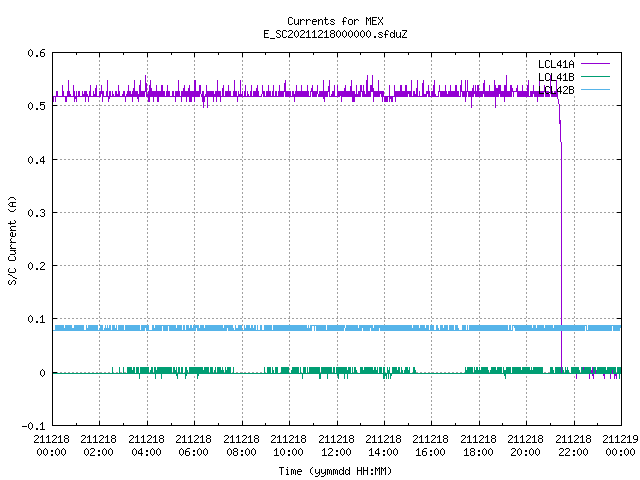Click the blue LCL42B legend line sample
Image resolution: width=640 pixels, height=480 pixels.
pos(595,89)
